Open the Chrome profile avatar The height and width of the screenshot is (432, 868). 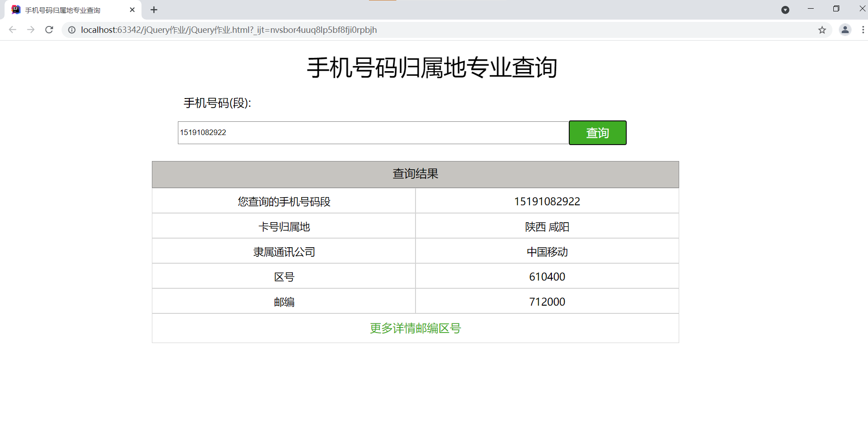coord(845,30)
